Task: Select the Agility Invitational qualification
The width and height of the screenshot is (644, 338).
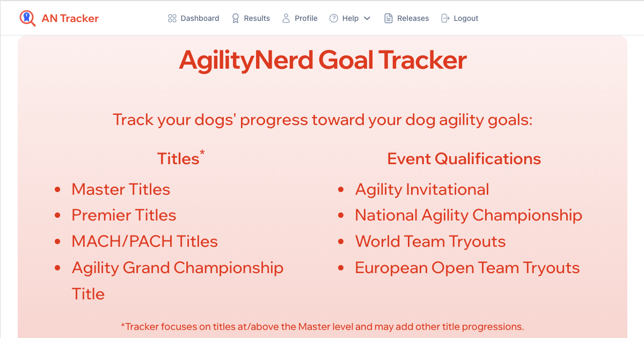Action: 422,189
